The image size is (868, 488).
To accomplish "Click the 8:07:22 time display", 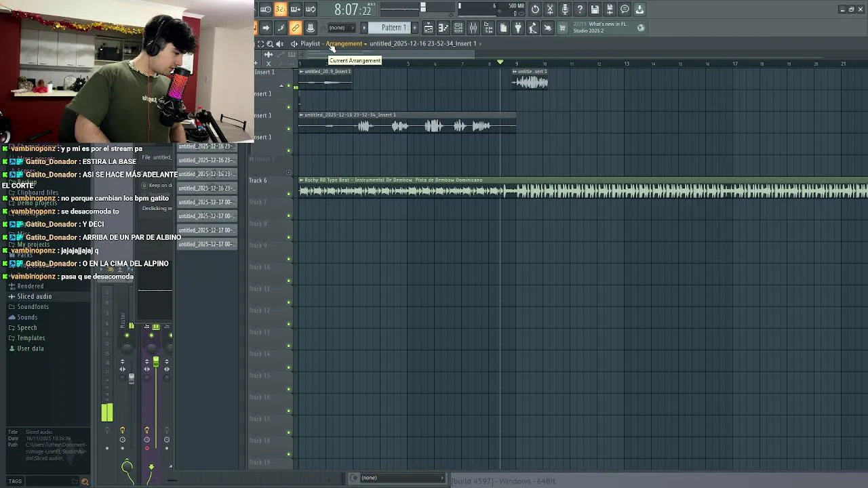I will pos(353,9).
